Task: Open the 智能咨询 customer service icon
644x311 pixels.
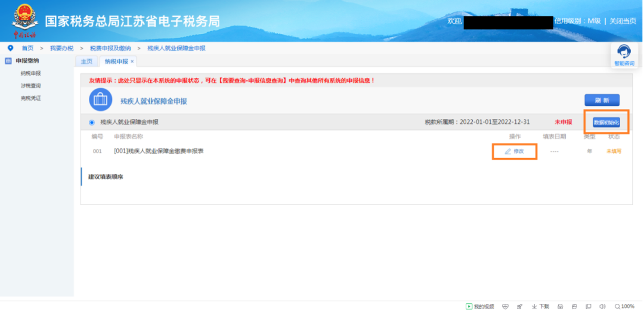Action: 624,53
